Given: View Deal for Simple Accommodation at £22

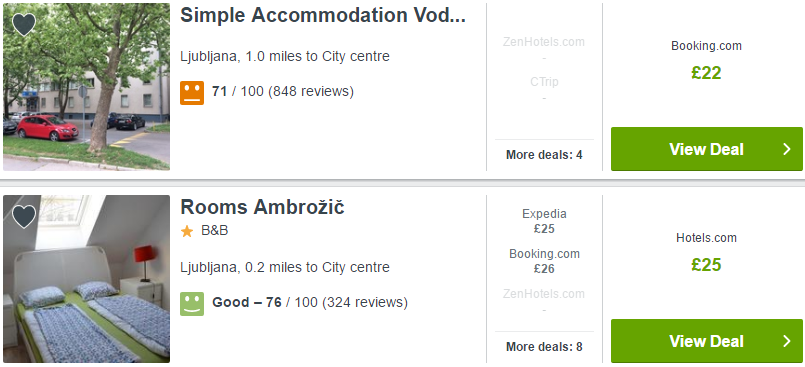Looking at the screenshot, I should click(x=706, y=149).
